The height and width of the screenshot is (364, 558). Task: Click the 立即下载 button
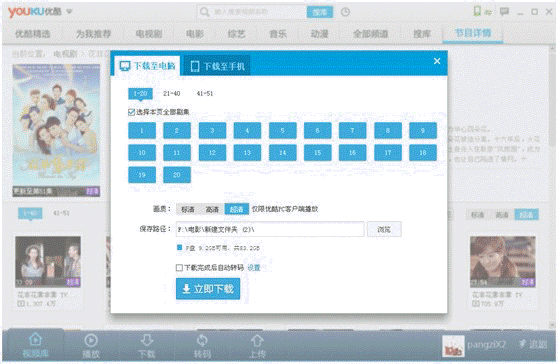tap(208, 289)
